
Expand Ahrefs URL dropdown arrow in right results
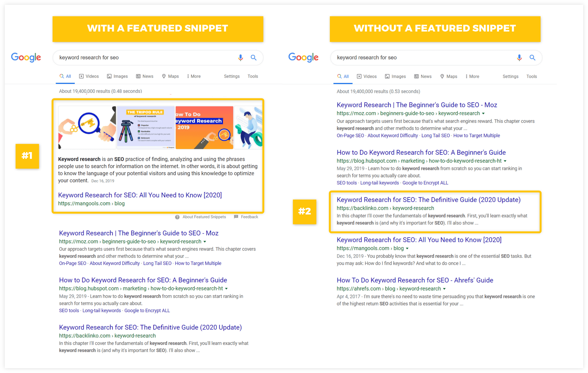(444, 289)
